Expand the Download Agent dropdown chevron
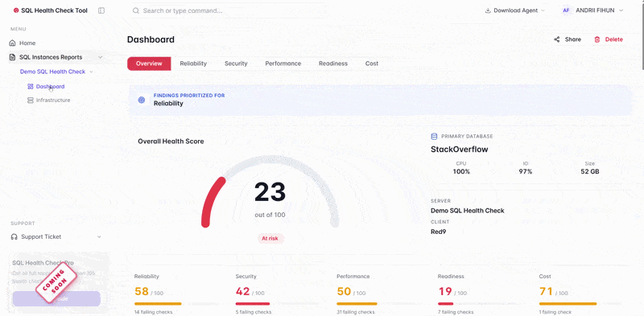This screenshot has height=316, width=644. pyautogui.click(x=543, y=10)
